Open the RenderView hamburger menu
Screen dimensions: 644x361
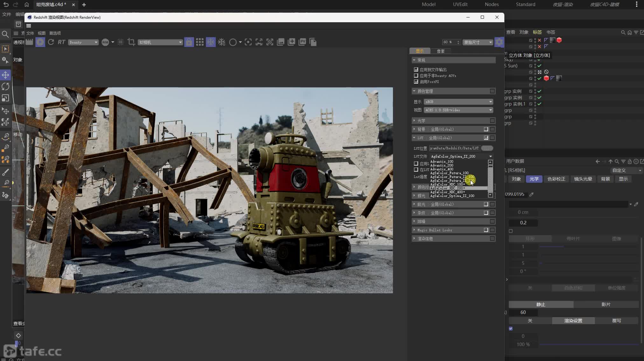(x=29, y=26)
